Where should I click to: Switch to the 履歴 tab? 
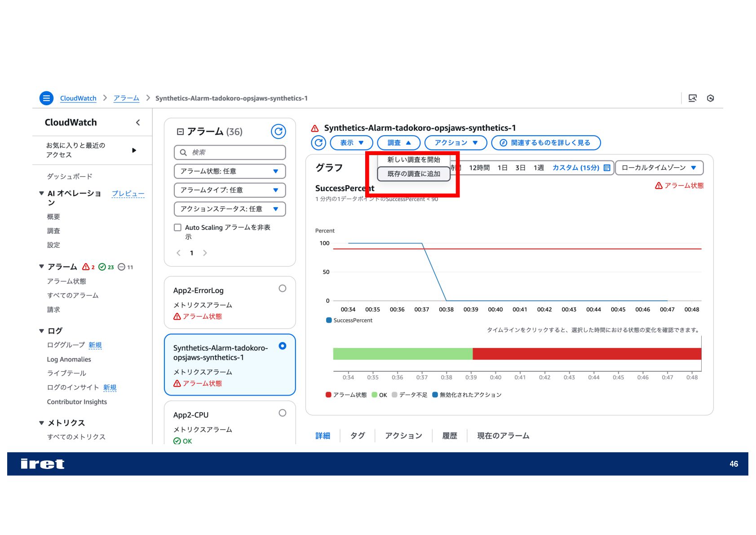(x=450, y=436)
